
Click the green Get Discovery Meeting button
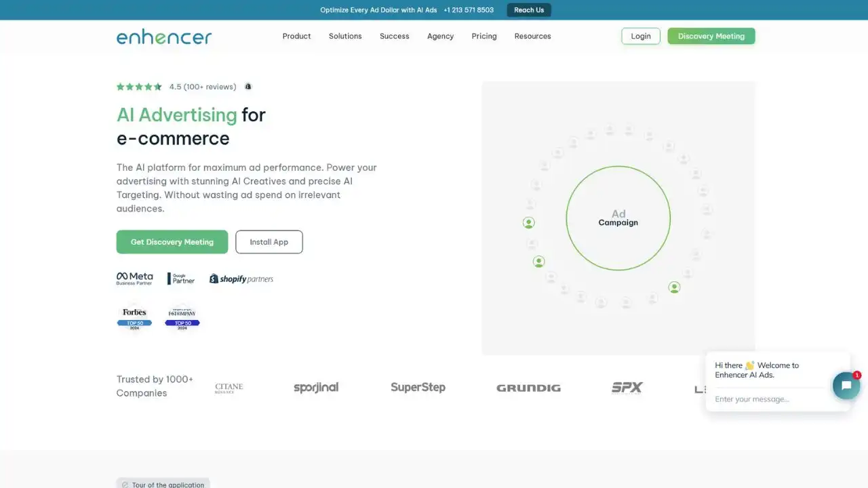[172, 242]
